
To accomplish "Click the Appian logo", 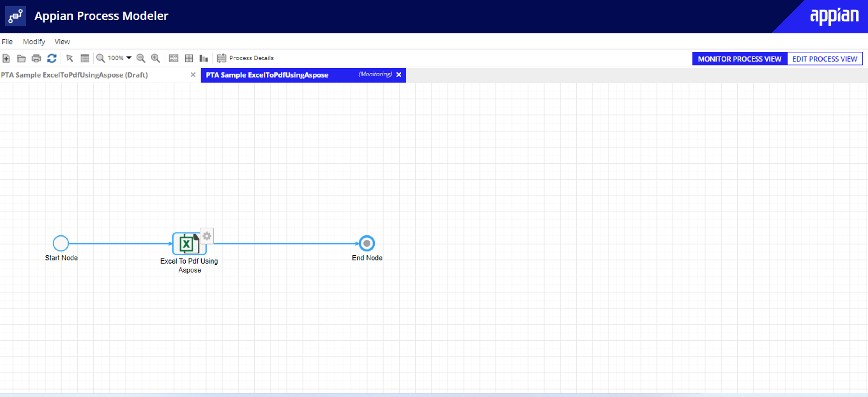I will coord(834,17).
